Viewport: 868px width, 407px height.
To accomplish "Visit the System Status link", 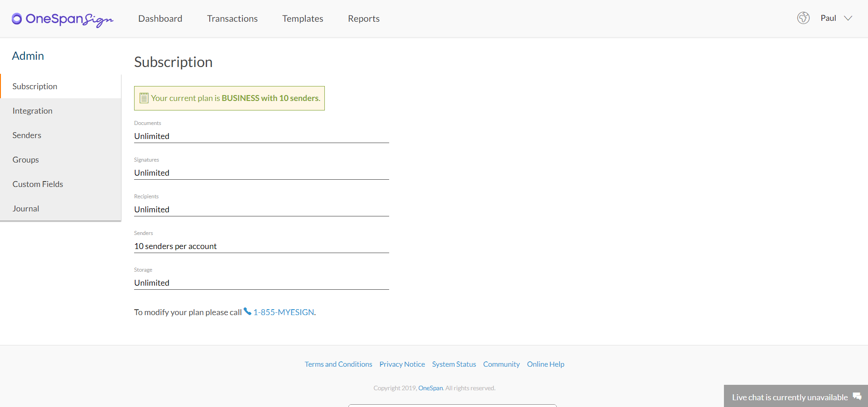I will (454, 364).
